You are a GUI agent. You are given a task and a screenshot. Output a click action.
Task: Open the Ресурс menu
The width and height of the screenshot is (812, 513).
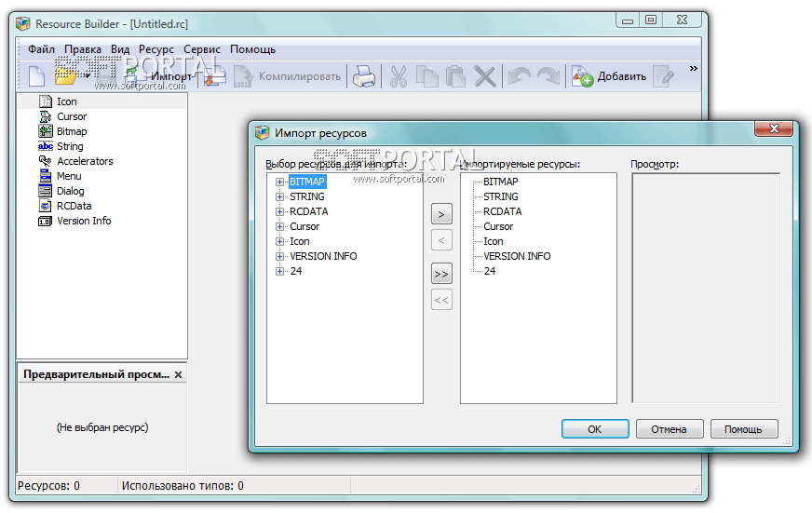(x=156, y=49)
